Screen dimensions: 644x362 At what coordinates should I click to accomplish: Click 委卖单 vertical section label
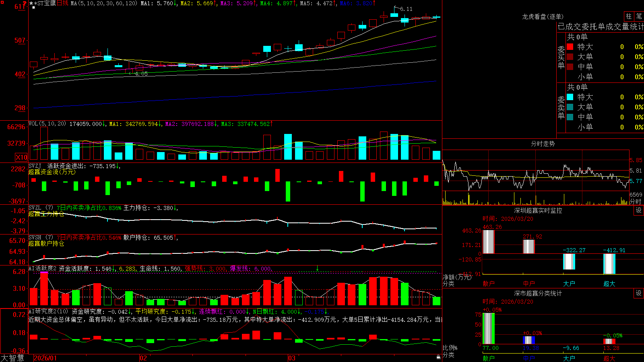click(561, 107)
